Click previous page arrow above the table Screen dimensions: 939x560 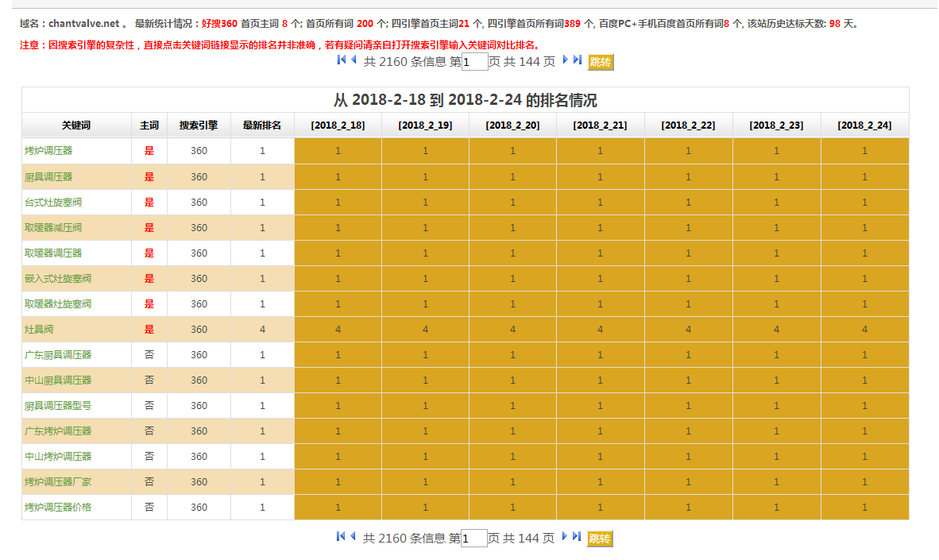(352, 60)
